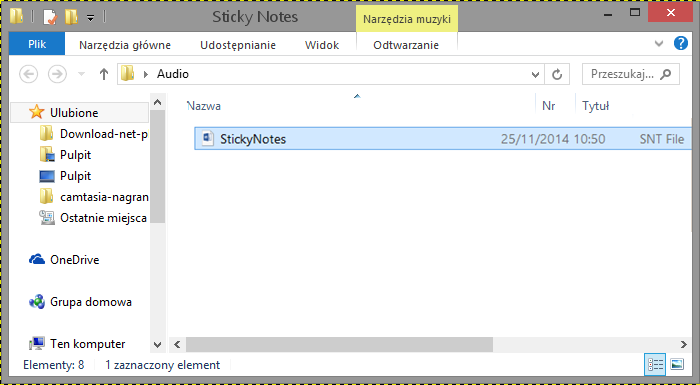Maximize the Sticky Notes window
This screenshot has width=700, height=385.
point(634,13)
